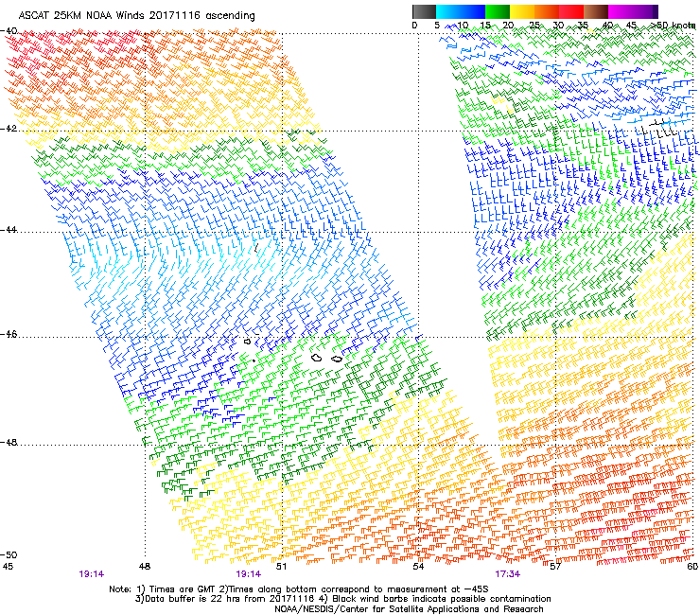Click the western island outline east of longitude 51
This screenshot has width=700, height=615.
[x=317, y=358]
